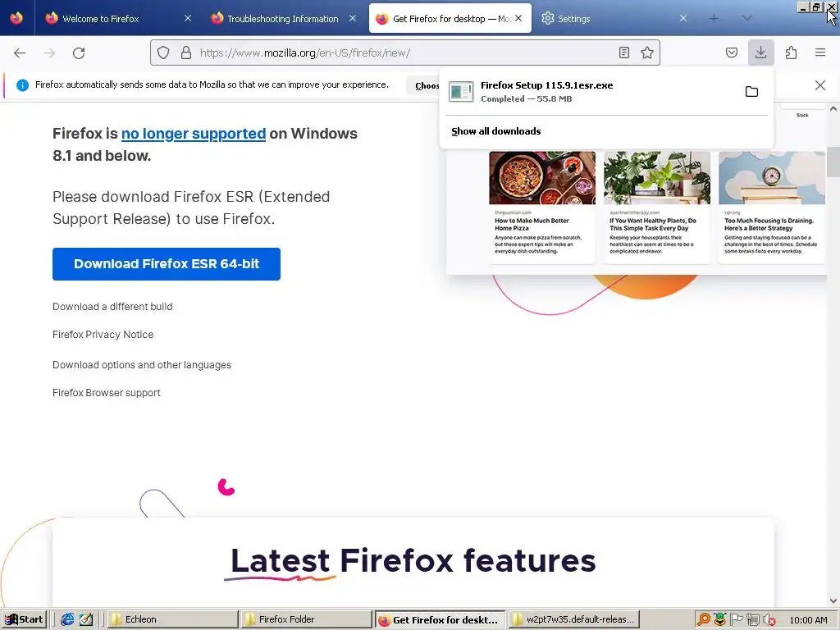Screen dimensions: 840x630
Task: Open Firefox Browser support link
Action: (x=106, y=393)
